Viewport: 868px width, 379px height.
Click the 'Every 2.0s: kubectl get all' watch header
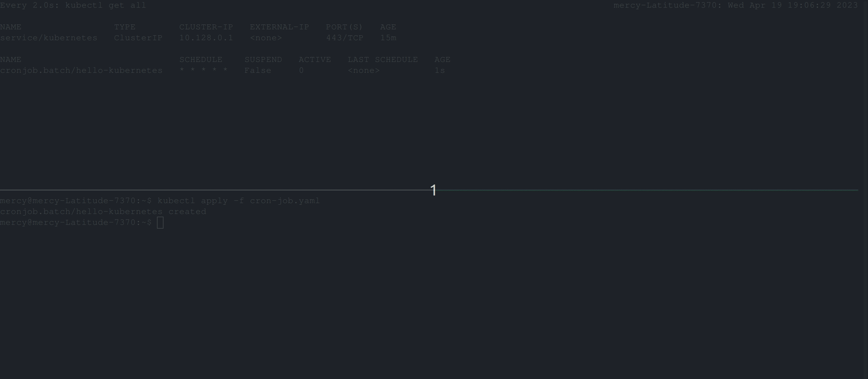point(73,5)
